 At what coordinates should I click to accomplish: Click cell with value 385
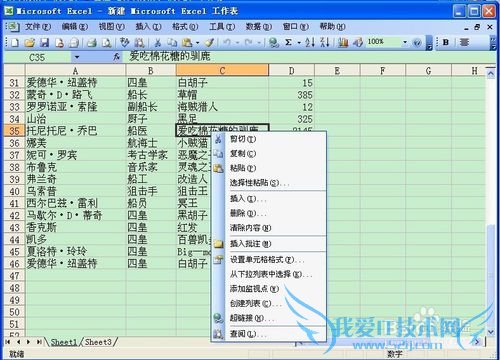tap(291, 95)
